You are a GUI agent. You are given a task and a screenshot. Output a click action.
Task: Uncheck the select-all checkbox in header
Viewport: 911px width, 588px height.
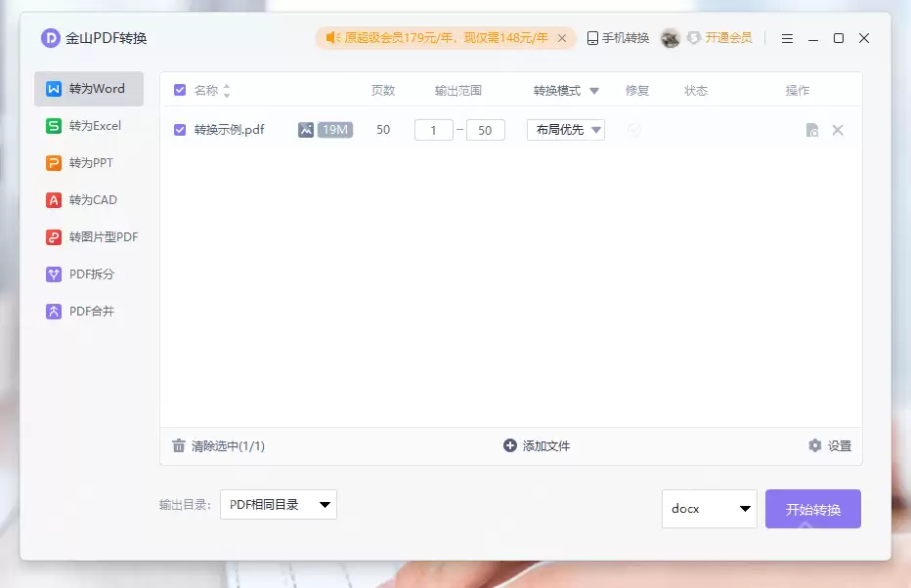(x=178, y=90)
